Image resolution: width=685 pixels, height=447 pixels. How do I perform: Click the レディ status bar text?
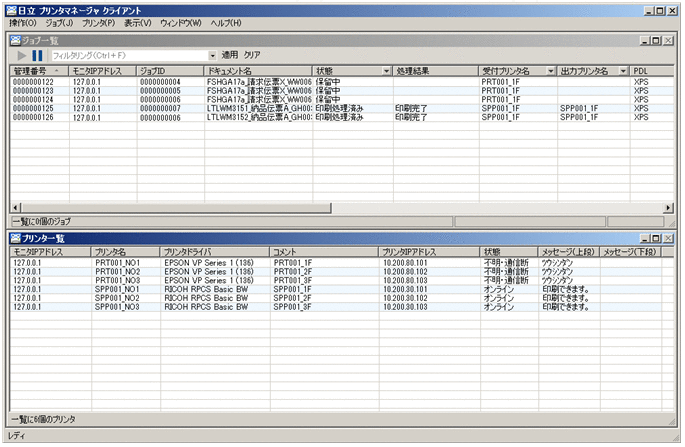(17, 436)
